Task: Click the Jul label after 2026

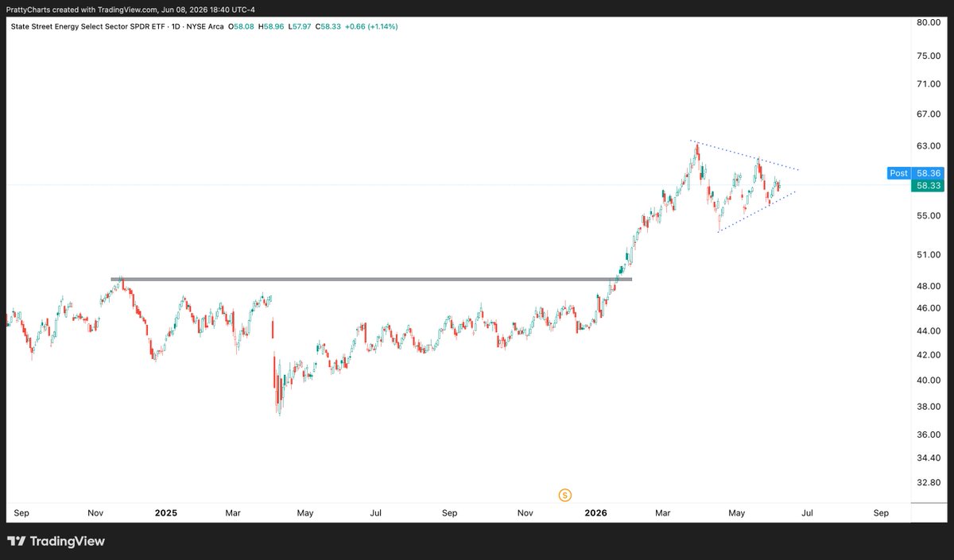Action: tap(806, 513)
